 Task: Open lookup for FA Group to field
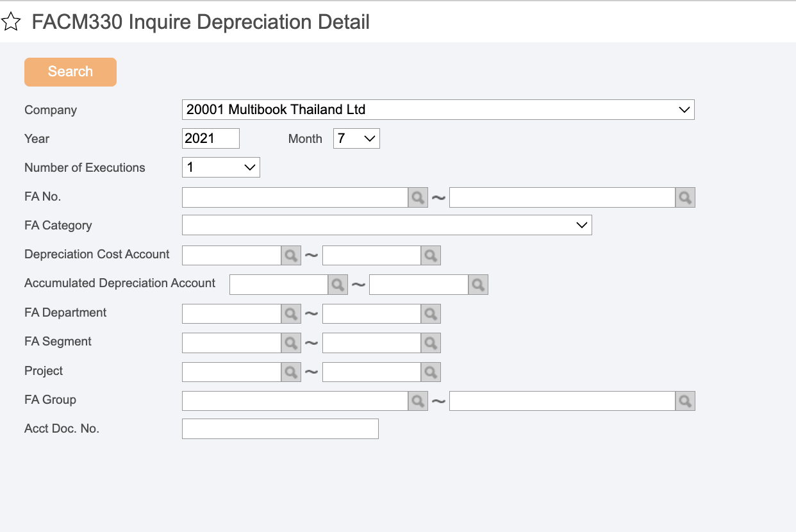click(685, 401)
